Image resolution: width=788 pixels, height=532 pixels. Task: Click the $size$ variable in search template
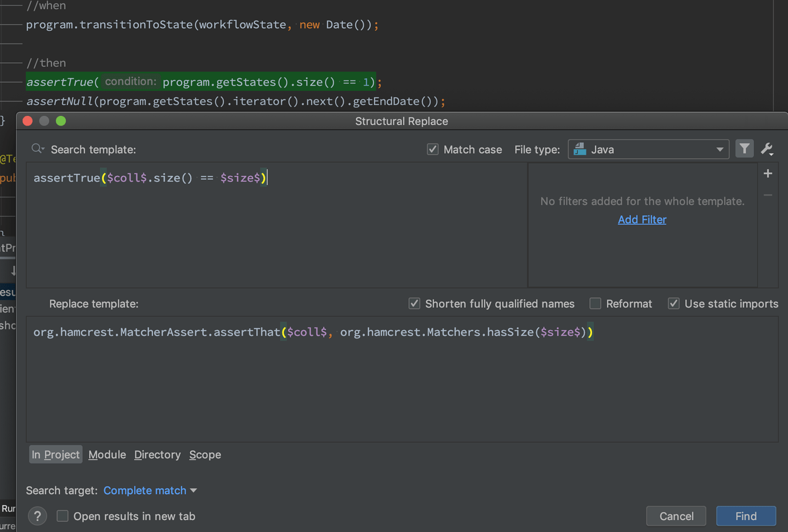pyautogui.click(x=240, y=178)
